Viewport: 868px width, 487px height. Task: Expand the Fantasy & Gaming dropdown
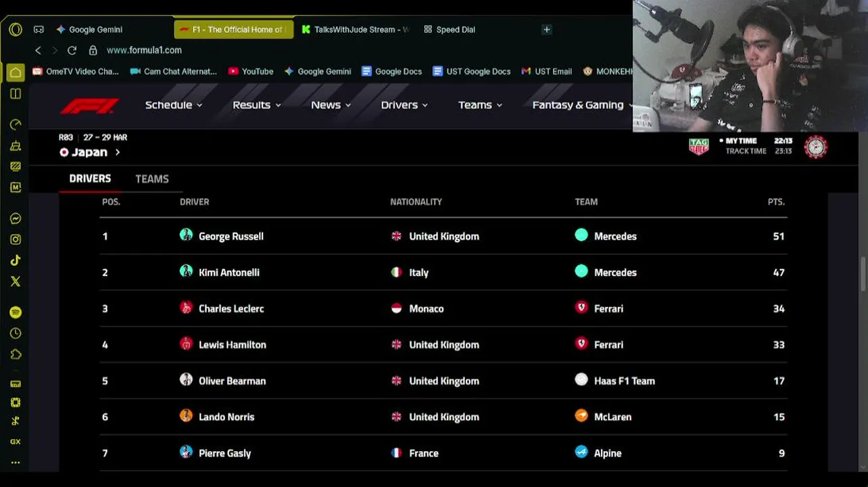[x=583, y=105]
